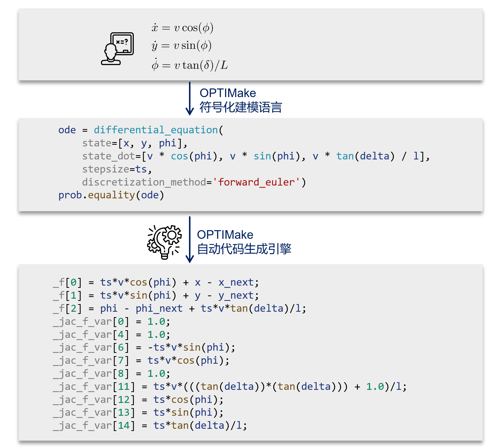
Task: Click the arrow beside the code generation engine label
Action: (189, 240)
